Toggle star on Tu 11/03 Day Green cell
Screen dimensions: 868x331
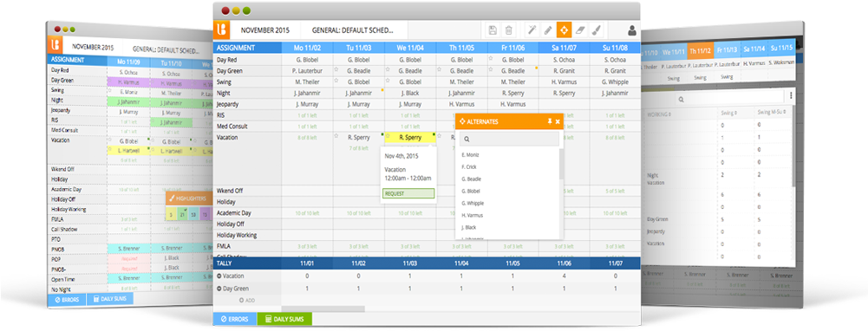point(336,69)
